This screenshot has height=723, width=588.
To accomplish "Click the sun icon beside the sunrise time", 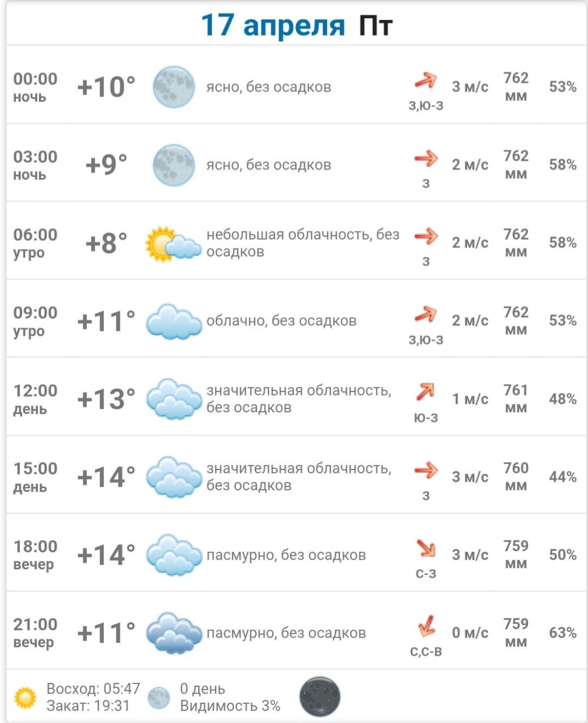I will pos(25,698).
